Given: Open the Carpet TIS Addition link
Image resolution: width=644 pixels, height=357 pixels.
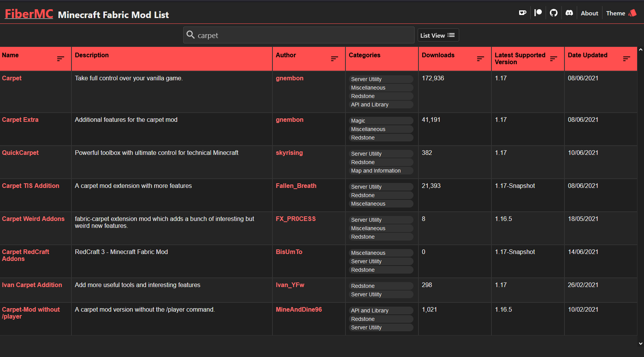Looking at the screenshot, I should point(30,186).
